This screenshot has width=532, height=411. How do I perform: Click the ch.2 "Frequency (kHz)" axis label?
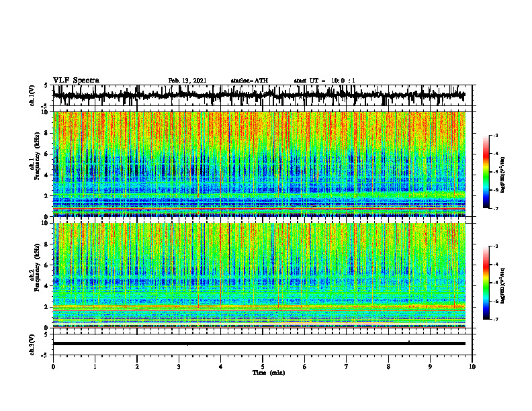click(x=37, y=267)
